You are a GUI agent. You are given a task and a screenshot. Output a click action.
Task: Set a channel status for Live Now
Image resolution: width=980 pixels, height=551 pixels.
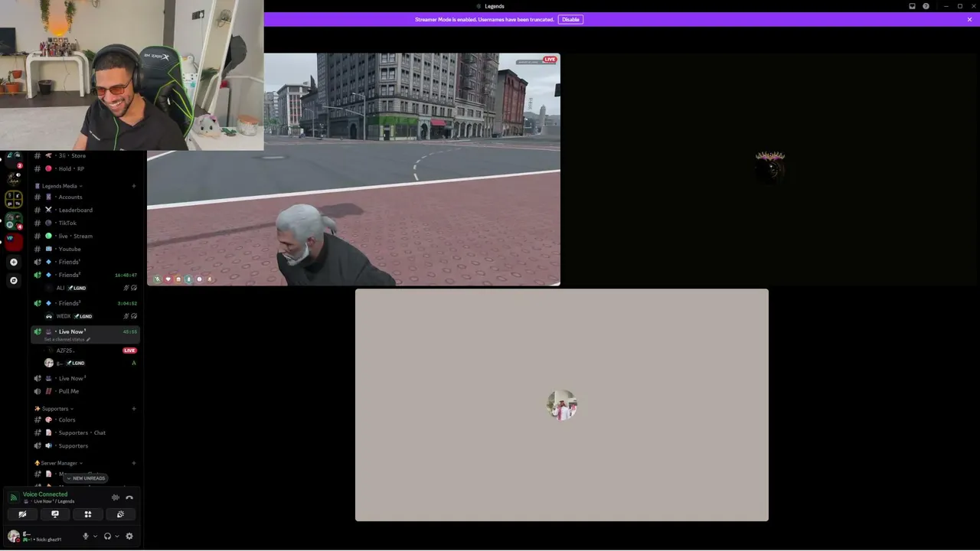tap(67, 340)
